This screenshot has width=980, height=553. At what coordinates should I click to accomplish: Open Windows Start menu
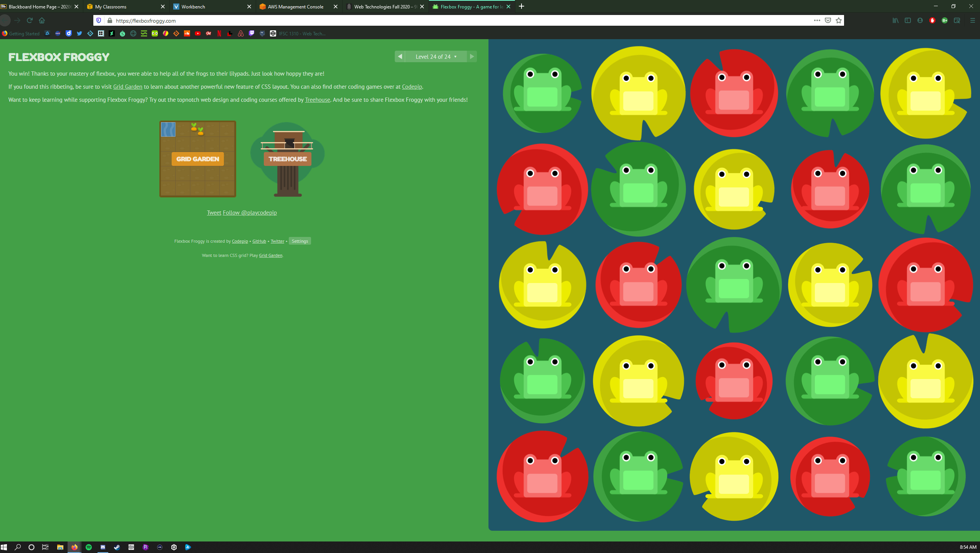tap(4, 547)
